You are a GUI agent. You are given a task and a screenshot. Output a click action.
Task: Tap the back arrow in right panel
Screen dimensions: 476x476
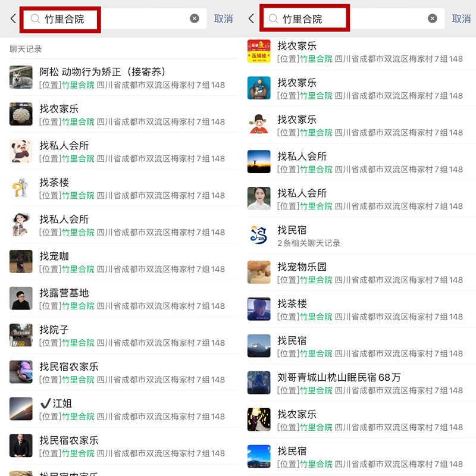[x=251, y=18]
